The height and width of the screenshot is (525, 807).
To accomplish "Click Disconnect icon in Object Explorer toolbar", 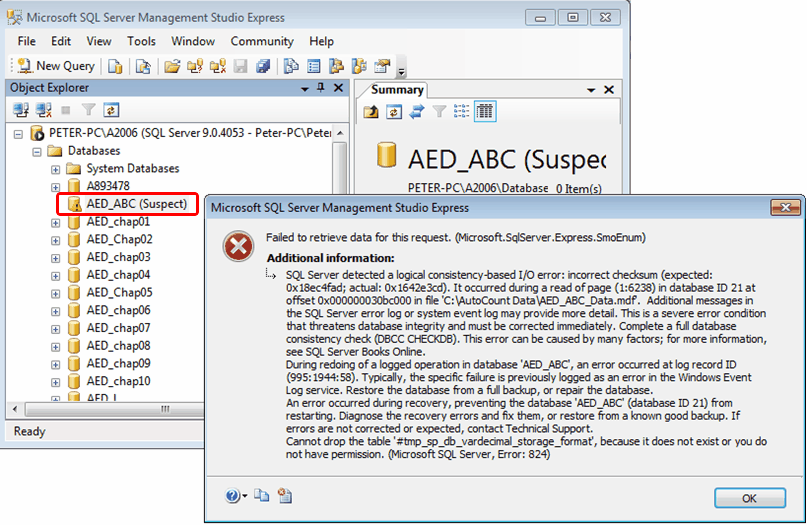I will click(x=44, y=110).
